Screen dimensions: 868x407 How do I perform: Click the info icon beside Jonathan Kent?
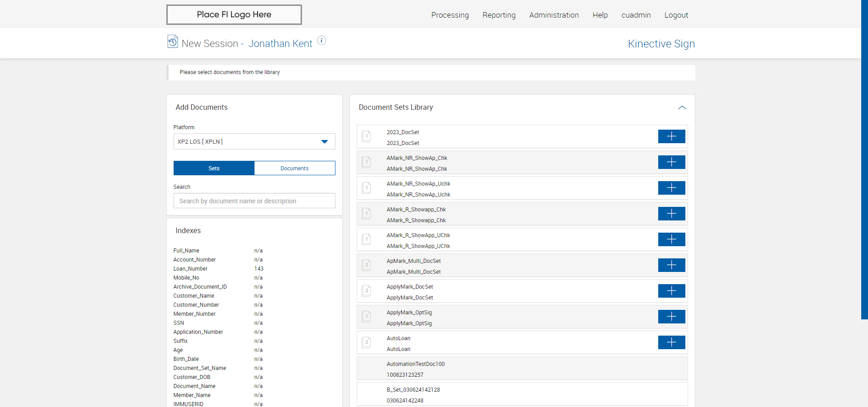[x=321, y=41]
